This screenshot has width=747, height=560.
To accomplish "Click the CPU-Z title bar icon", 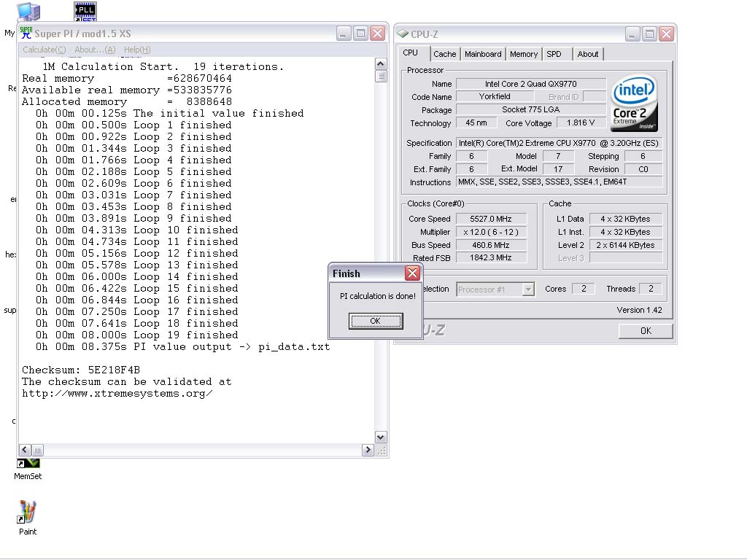I will 403,34.
